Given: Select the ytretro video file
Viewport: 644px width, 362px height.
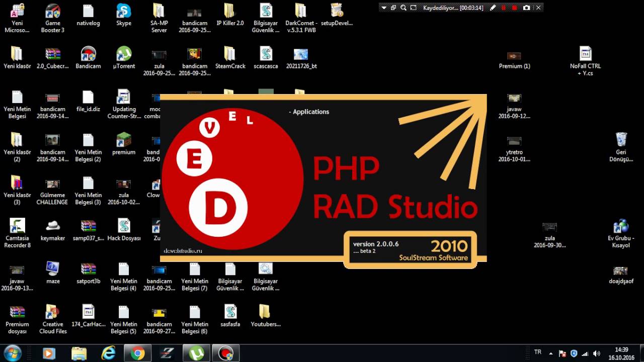Looking at the screenshot, I should tap(514, 148).
